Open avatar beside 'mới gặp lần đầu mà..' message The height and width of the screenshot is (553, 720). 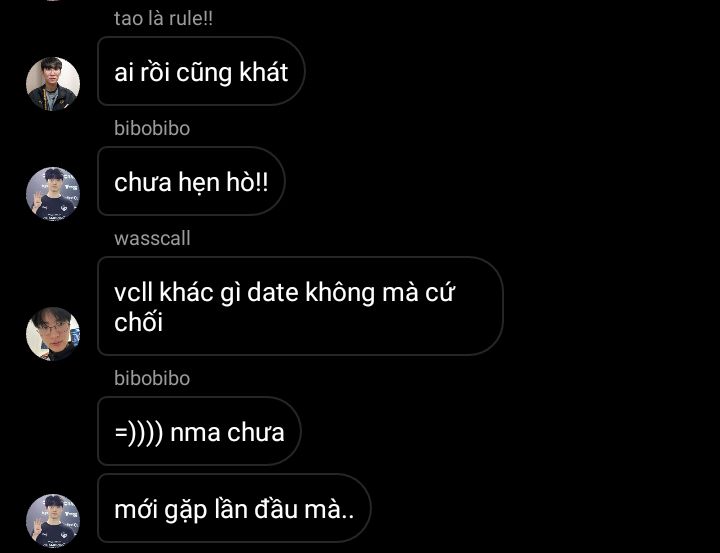click(53, 521)
